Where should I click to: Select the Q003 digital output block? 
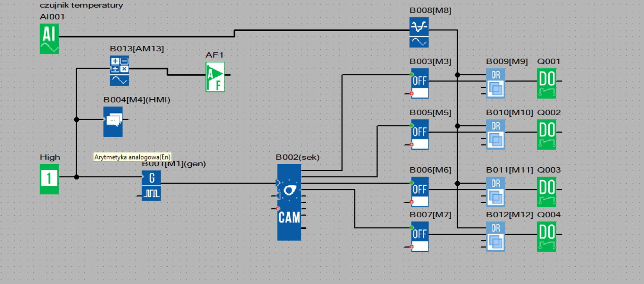click(547, 192)
